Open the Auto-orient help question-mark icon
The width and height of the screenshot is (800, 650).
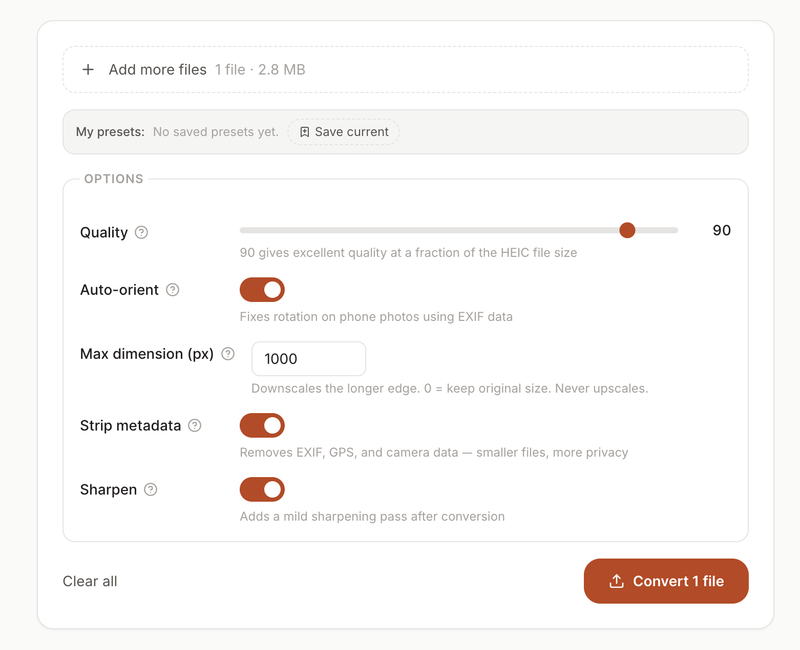173,290
